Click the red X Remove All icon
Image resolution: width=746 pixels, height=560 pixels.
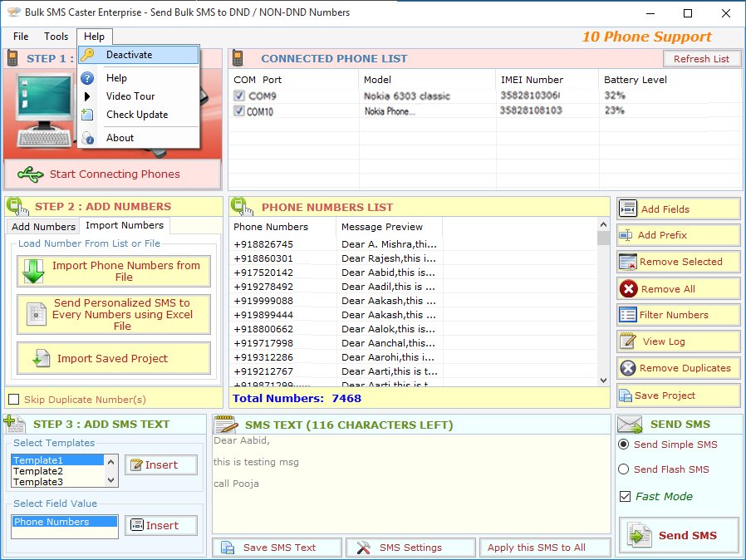pyautogui.click(x=629, y=289)
